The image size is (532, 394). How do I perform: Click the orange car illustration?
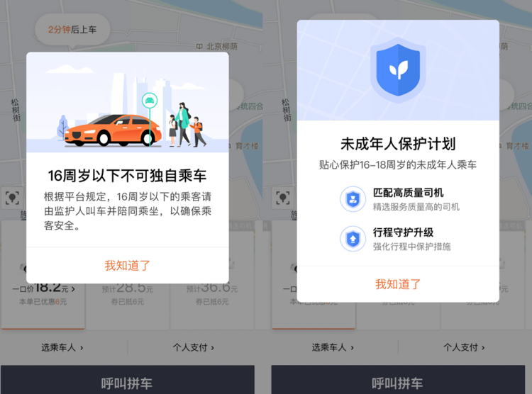(x=113, y=130)
